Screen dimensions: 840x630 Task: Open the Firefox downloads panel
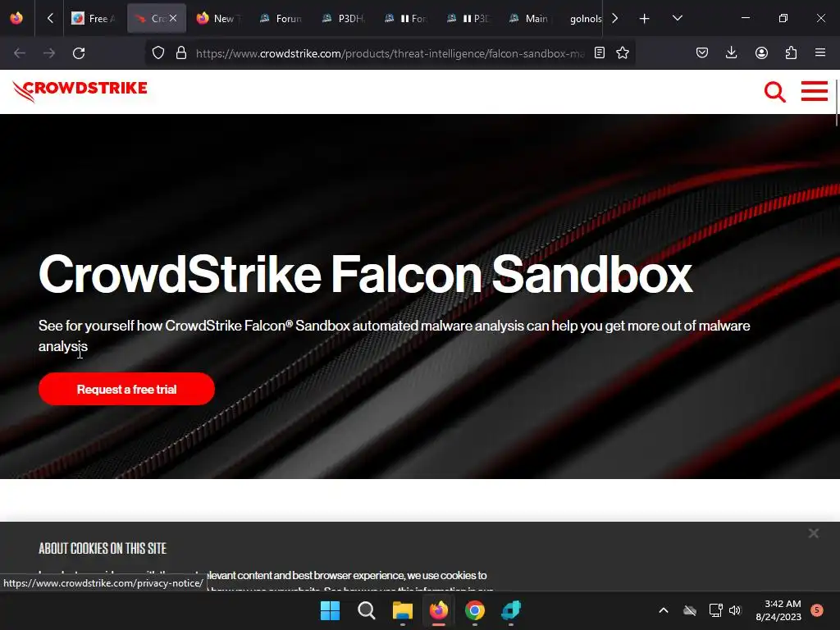[731, 53]
